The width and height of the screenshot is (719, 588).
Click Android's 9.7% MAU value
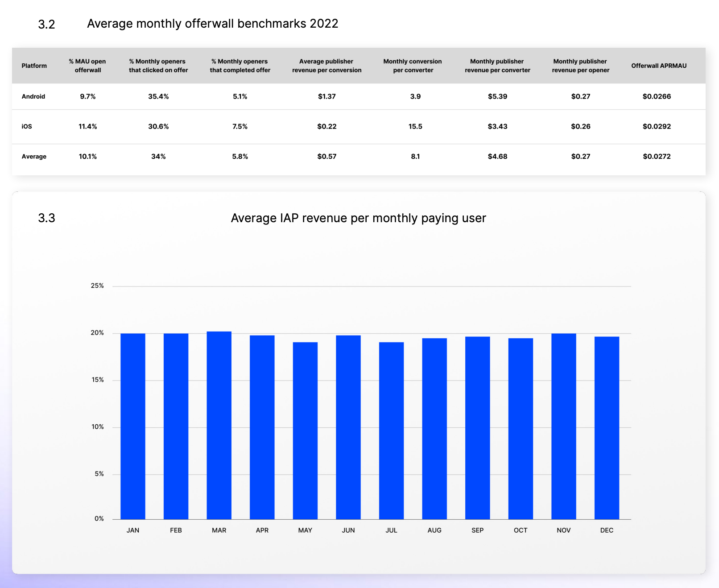tap(88, 96)
